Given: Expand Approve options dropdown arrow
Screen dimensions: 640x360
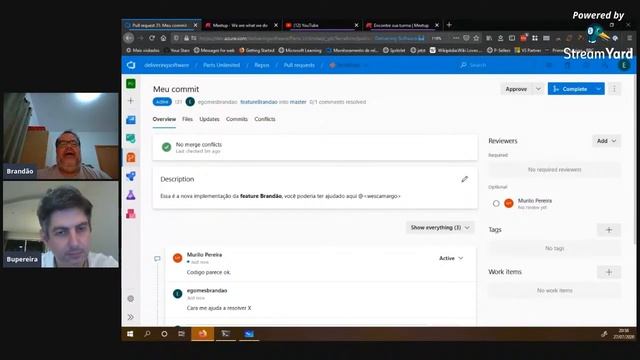Looking at the screenshot, I should coord(538,89).
